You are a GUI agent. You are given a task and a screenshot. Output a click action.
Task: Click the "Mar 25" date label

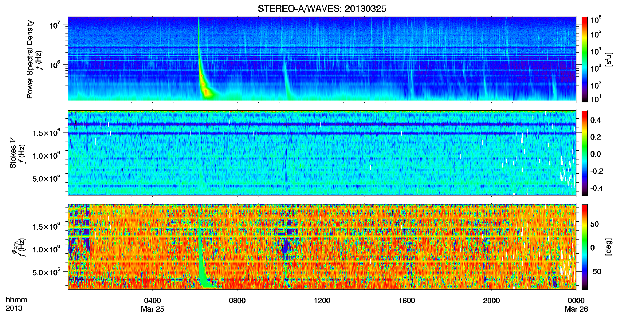tap(153, 309)
